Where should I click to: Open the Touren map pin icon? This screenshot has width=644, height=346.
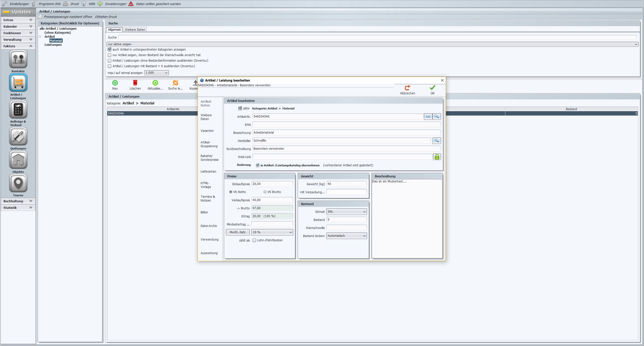(x=18, y=183)
